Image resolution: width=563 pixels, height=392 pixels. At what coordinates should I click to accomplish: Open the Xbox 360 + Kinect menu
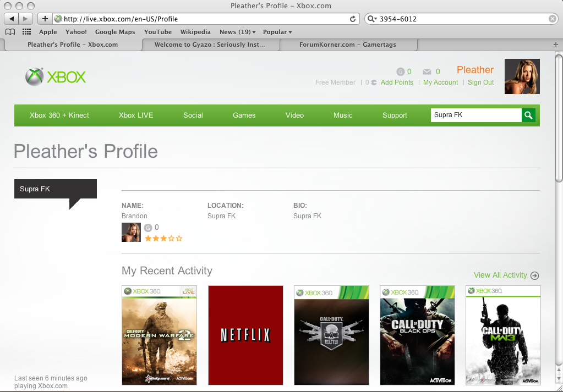(x=59, y=115)
